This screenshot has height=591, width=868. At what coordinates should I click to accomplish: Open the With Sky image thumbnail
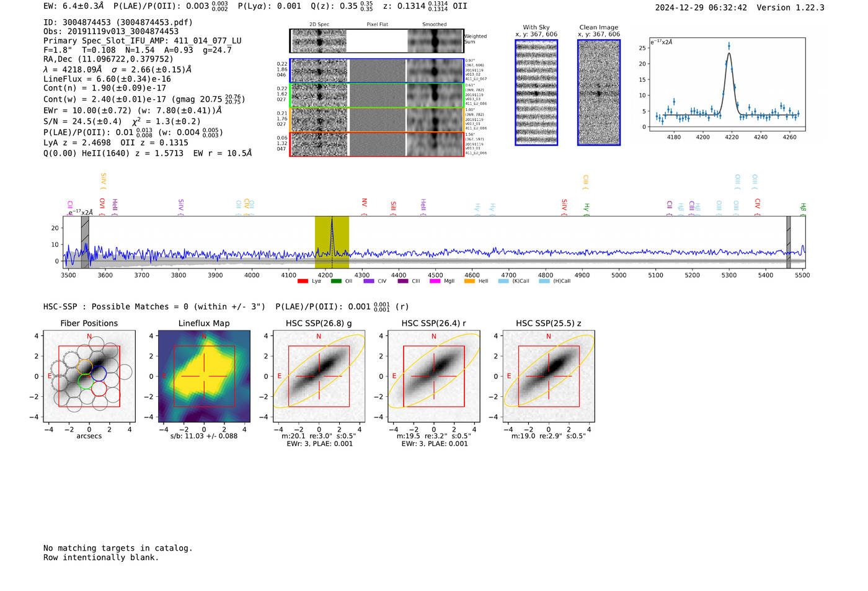536,92
